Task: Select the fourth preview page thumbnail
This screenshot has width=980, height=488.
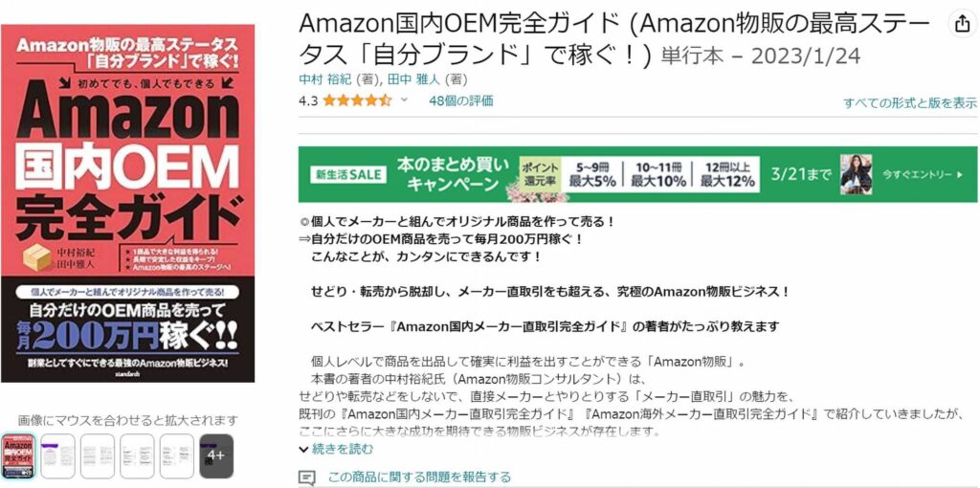Action: coord(137,456)
